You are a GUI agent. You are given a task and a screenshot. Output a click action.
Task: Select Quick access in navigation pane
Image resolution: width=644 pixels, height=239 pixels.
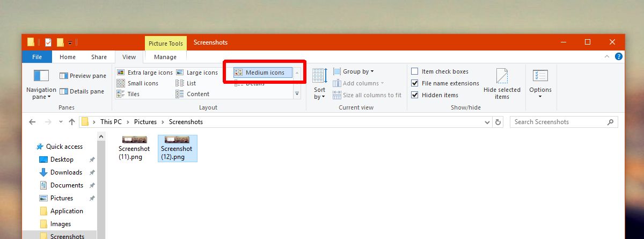coord(59,147)
